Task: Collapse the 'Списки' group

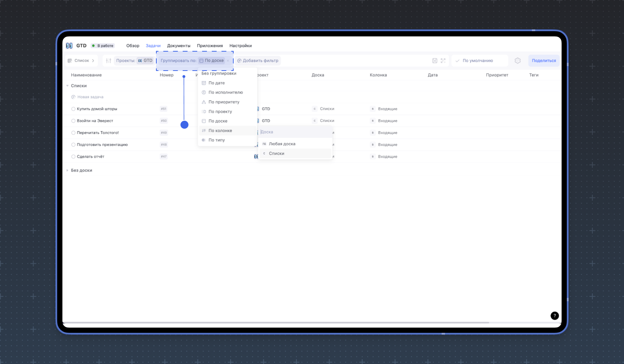Action: point(67,86)
